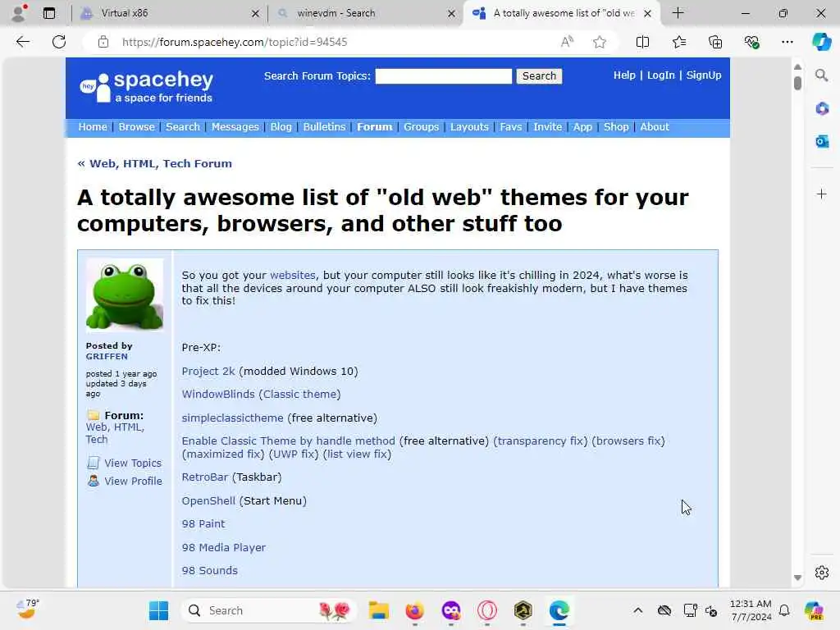840x630 pixels.
Task: Open the tab actions menu icon
Action: [x=49, y=13]
